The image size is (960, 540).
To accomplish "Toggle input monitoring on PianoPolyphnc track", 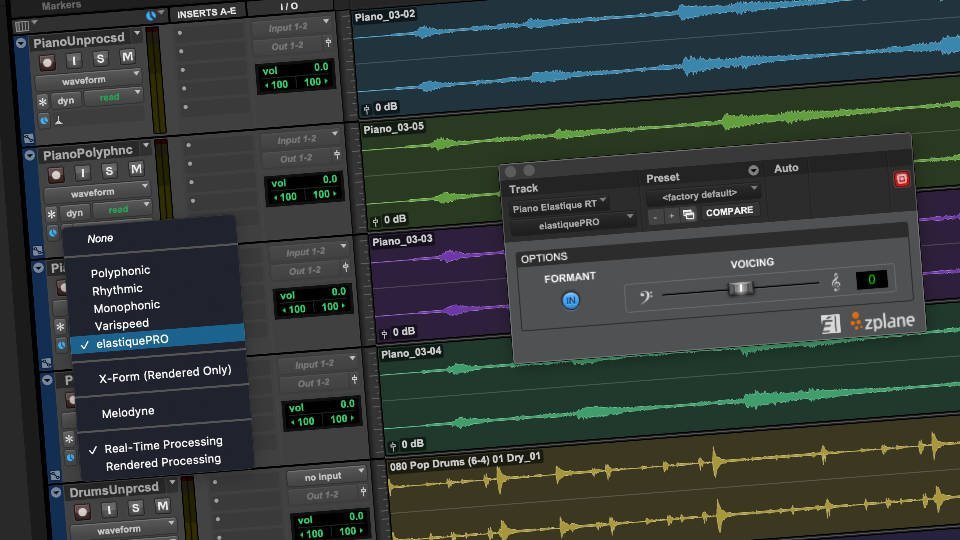I will pyautogui.click(x=83, y=173).
